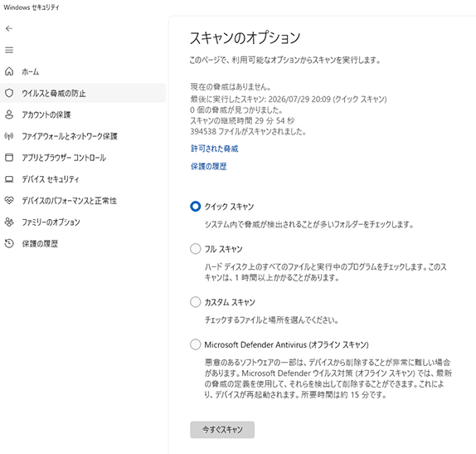Open the 許可された脅威 link
The image size is (476, 454).
(x=214, y=149)
